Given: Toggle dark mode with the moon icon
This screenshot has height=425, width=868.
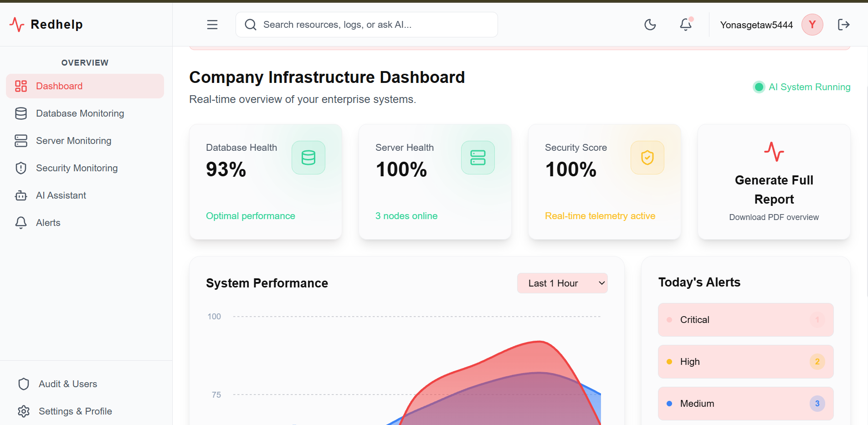Looking at the screenshot, I should (650, 25).
